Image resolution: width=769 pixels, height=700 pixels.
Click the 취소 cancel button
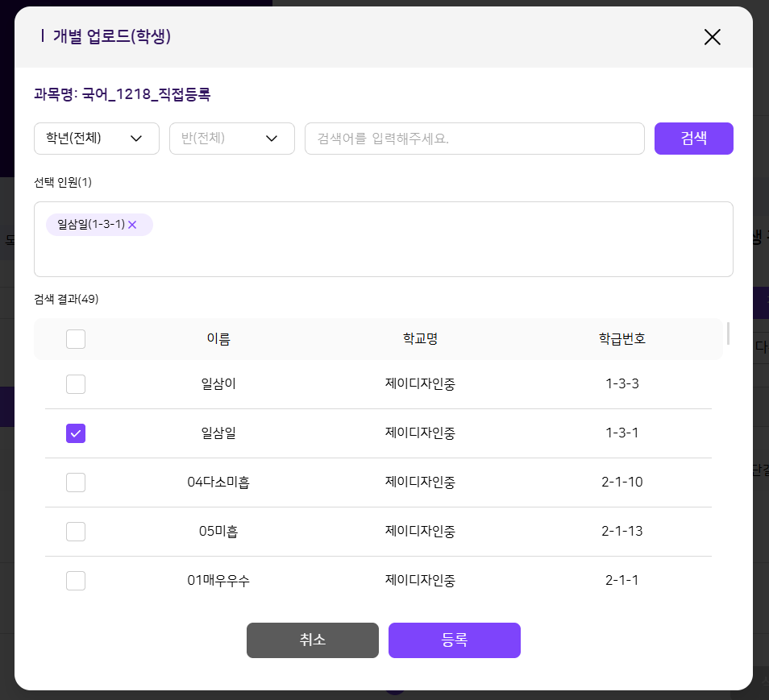tap(312, 640)
